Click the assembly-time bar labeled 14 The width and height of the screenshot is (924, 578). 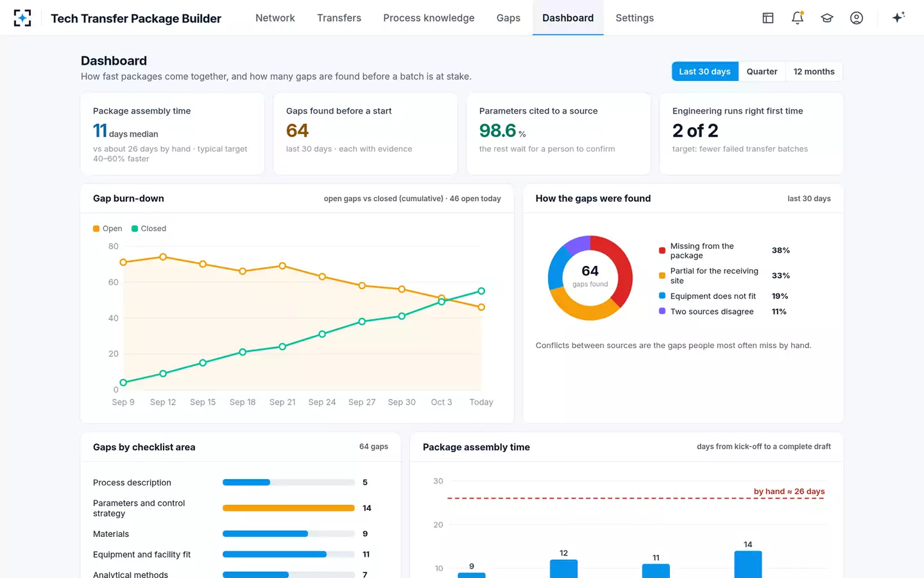tap(748, 565)
